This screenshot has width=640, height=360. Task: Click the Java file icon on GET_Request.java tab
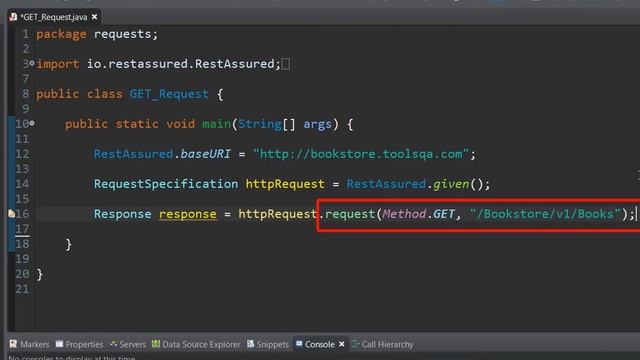coord(13,17)
